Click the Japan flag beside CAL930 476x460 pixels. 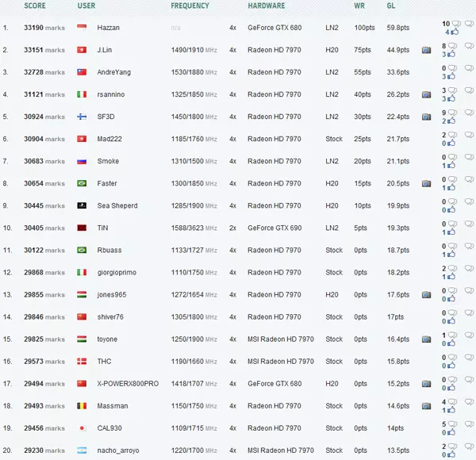pyautogui.click(x=82, y=427)
